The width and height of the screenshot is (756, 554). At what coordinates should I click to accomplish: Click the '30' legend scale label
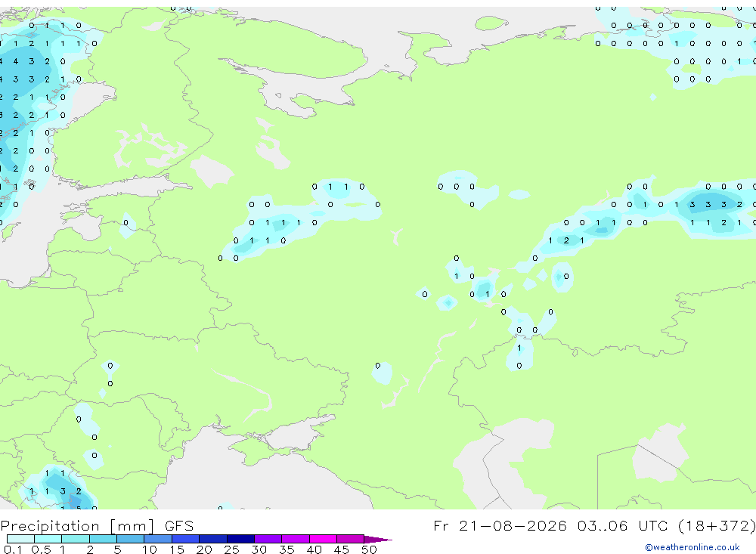(259, 549)
